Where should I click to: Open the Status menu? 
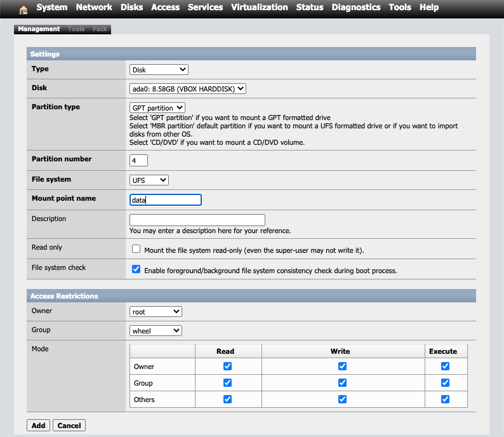coord(310,8)
